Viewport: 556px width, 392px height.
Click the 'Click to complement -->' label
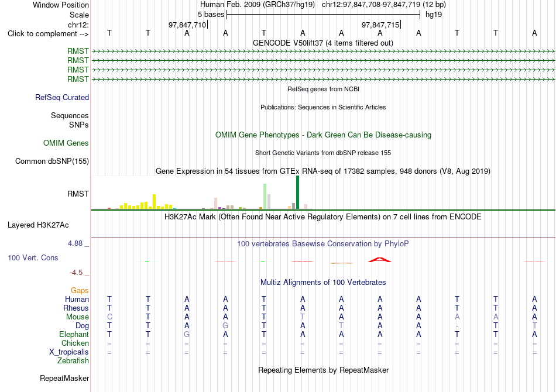pyautogui.click(x=48, y=34)
